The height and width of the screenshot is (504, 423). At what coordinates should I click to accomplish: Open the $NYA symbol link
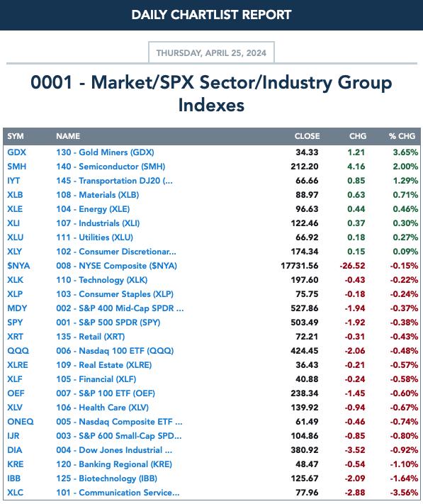18,266
